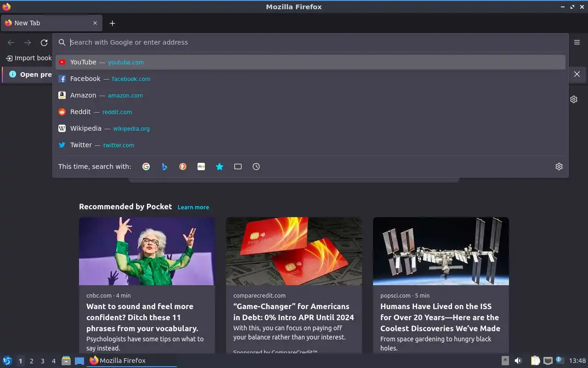Image resolution: width=588 pixels, height=368 pixels.
Task: Switch to workspace 2
Action: click(31, 361)
